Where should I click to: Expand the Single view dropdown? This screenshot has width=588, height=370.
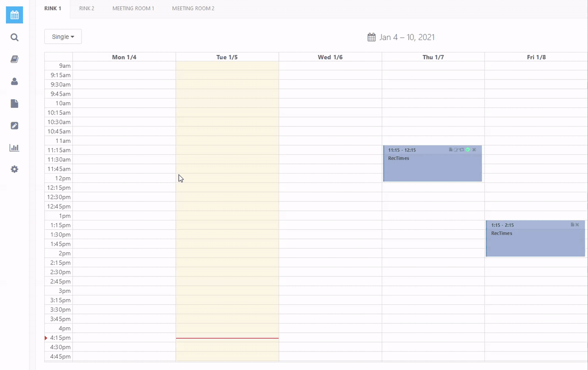click(63, 36)
